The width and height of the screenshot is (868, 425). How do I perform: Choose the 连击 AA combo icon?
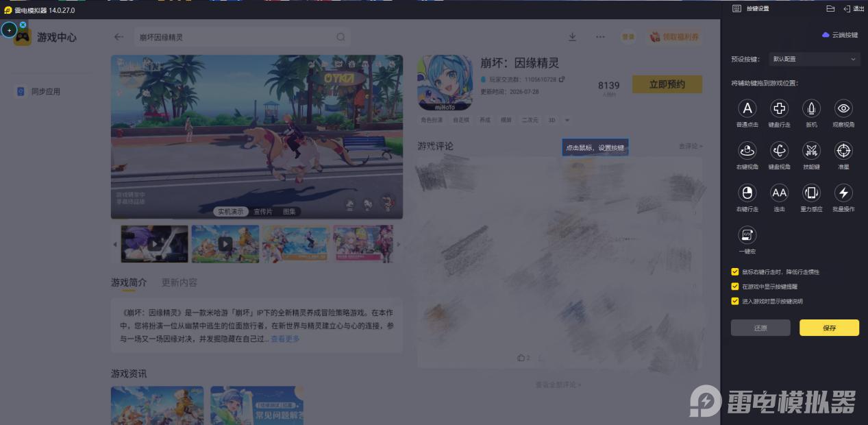click(779, 193)
